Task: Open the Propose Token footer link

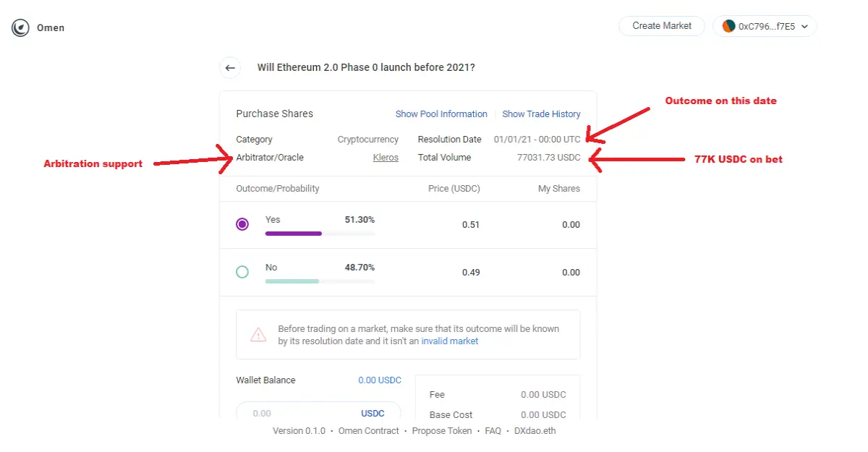Action: pyautogui.click(x=442, y=431)
